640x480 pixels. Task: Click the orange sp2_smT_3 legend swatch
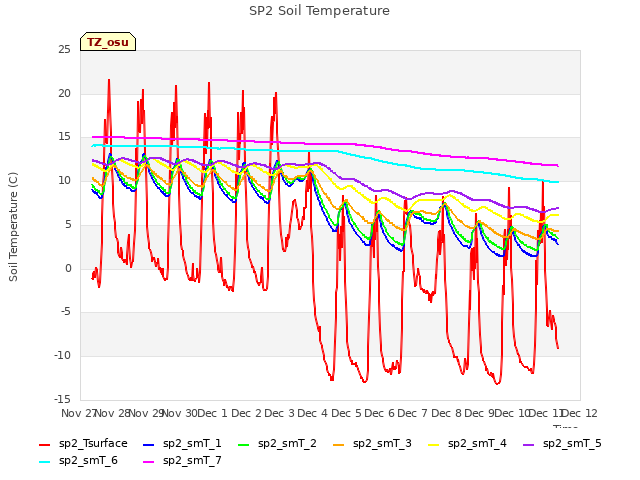(339, 445)
